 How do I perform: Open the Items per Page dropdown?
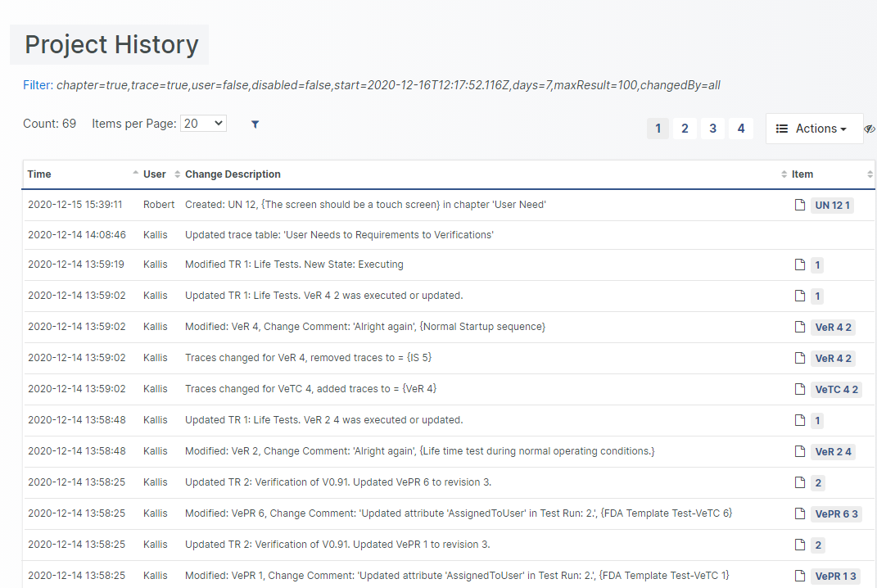[x=203, y=124]
